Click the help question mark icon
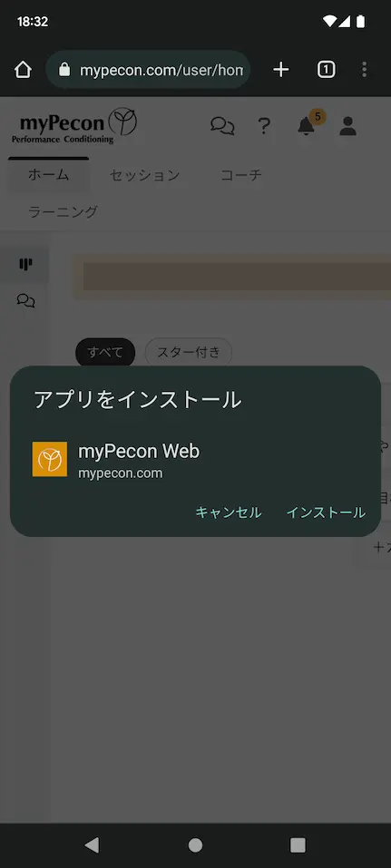The height and width of the screenshot is (868, 391). 264,126
